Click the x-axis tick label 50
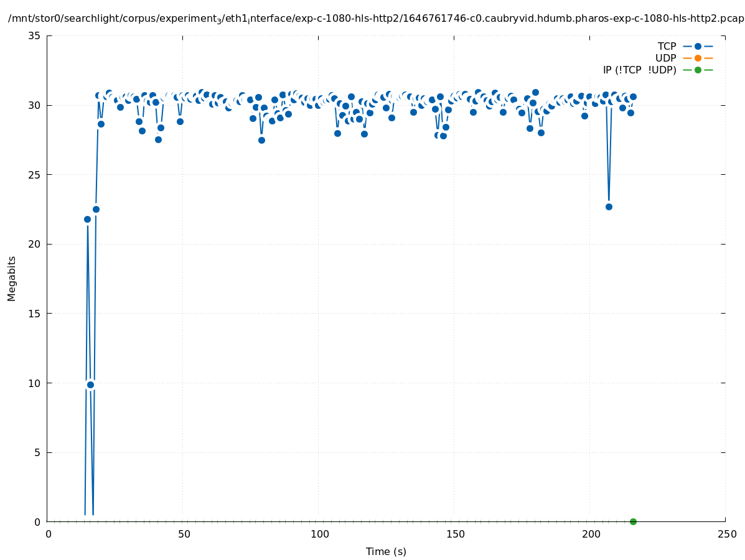This screenshot has width=745, height=560. (x=183, y=534)
